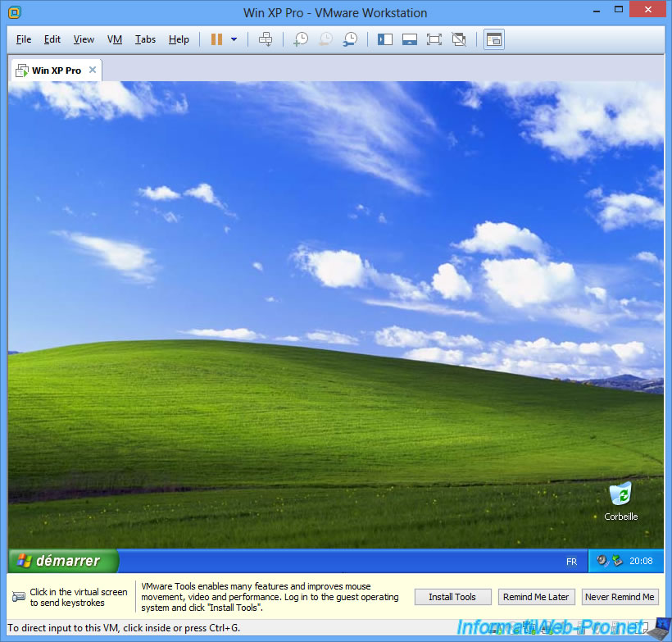Viewport: 672px width, 642px height.
Task: Open the power options dropdown arrow
Action: pyautogui.click(x=234, y=39)
